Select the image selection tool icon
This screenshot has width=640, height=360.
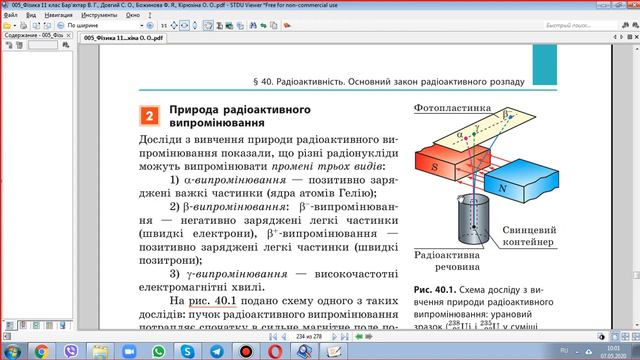point(229,26)
